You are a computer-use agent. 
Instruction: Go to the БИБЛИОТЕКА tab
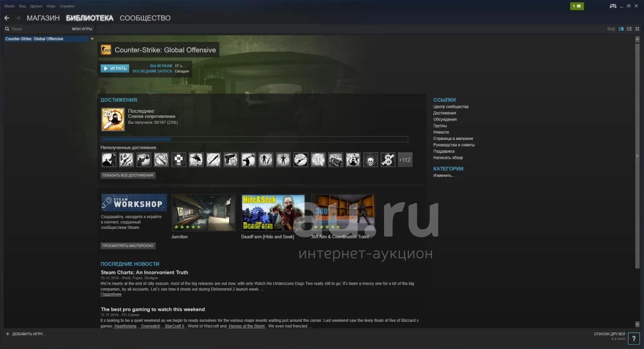coord(90,18)
